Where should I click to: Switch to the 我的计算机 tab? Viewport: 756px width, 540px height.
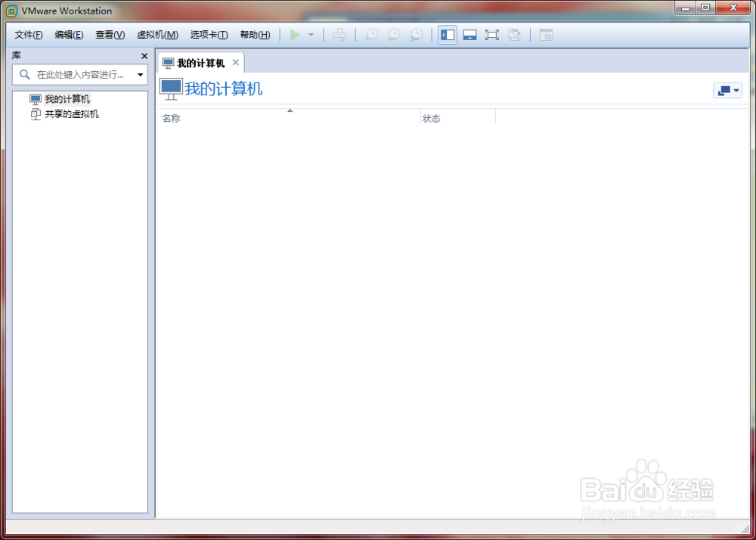[200, 64]
